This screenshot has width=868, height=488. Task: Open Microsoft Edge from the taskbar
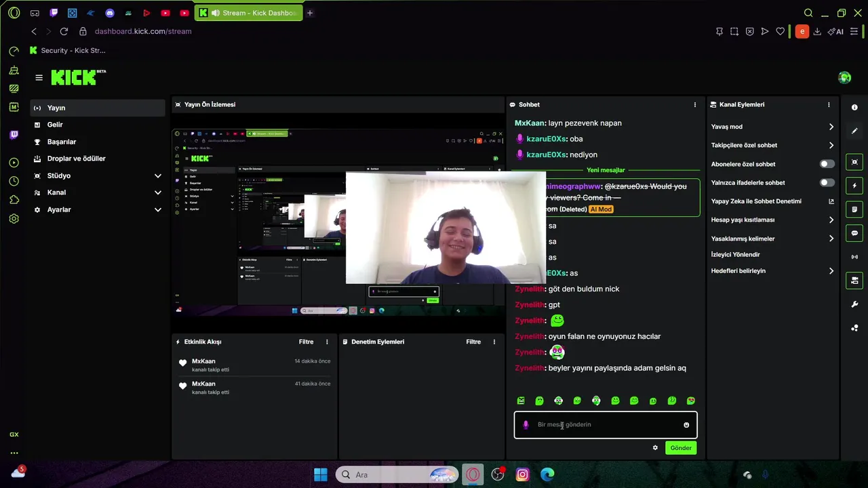tap(547, 474)
